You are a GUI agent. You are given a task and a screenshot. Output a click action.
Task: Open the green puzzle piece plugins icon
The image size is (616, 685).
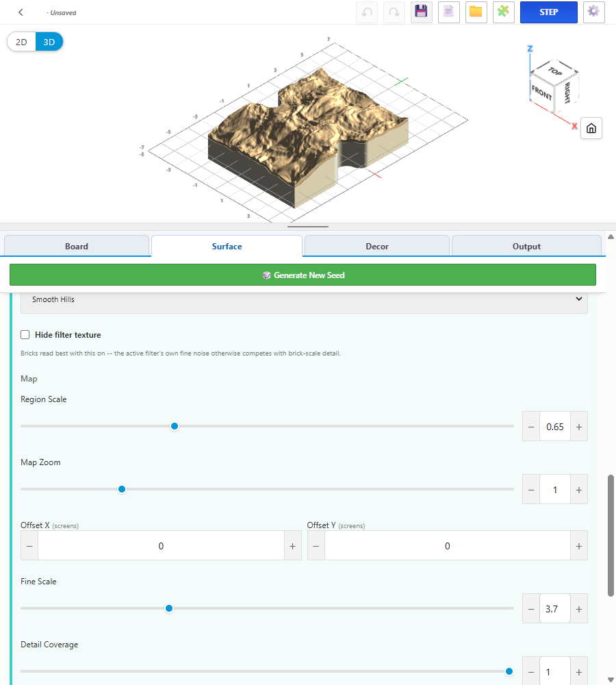pyautogui.click(x=503, y=12)
